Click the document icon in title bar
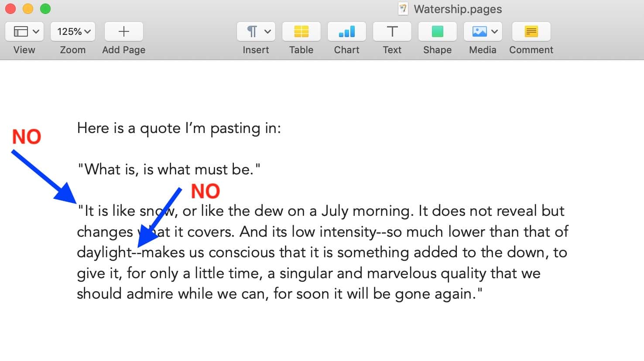 click(x=403, y=9)
